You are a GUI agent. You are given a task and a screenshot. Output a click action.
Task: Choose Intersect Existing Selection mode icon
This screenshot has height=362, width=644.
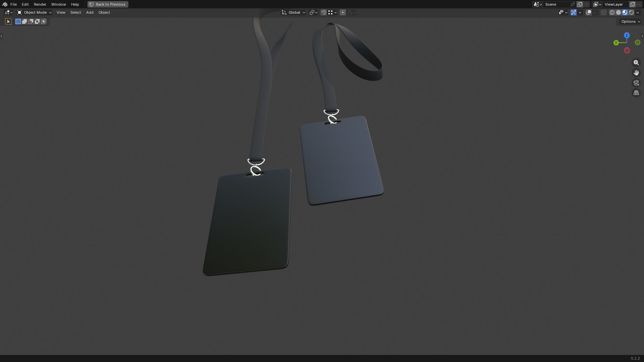[x=44, y=21]
